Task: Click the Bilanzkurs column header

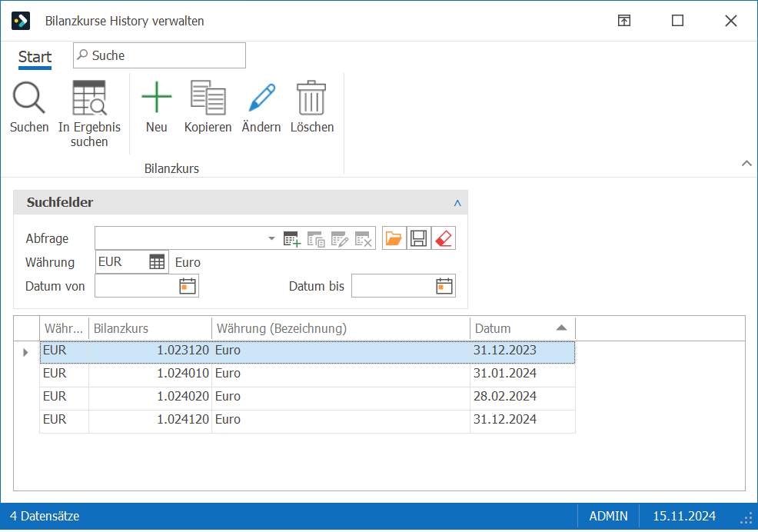Action: click(x=151, y=329)
